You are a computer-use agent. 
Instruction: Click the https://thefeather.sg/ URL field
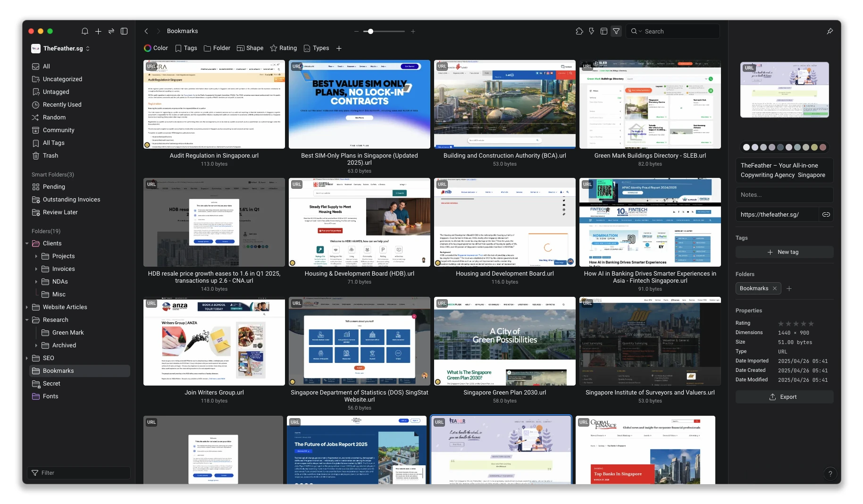pos(777,215)
